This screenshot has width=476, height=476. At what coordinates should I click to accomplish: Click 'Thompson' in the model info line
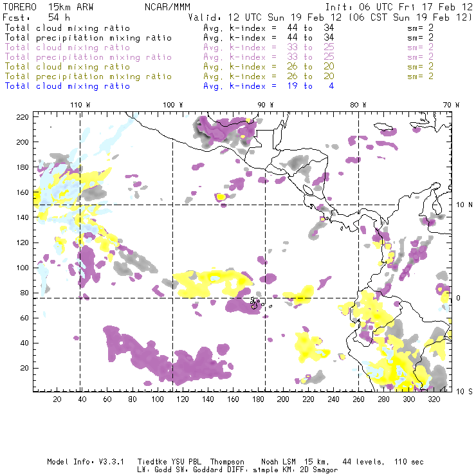[227, 462]
